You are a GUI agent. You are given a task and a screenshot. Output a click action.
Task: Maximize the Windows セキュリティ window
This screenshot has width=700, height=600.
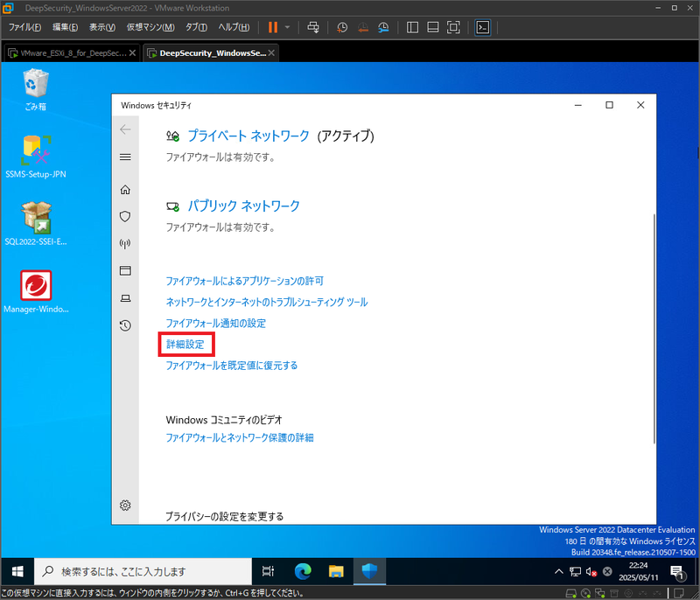[x=609, y=105]
